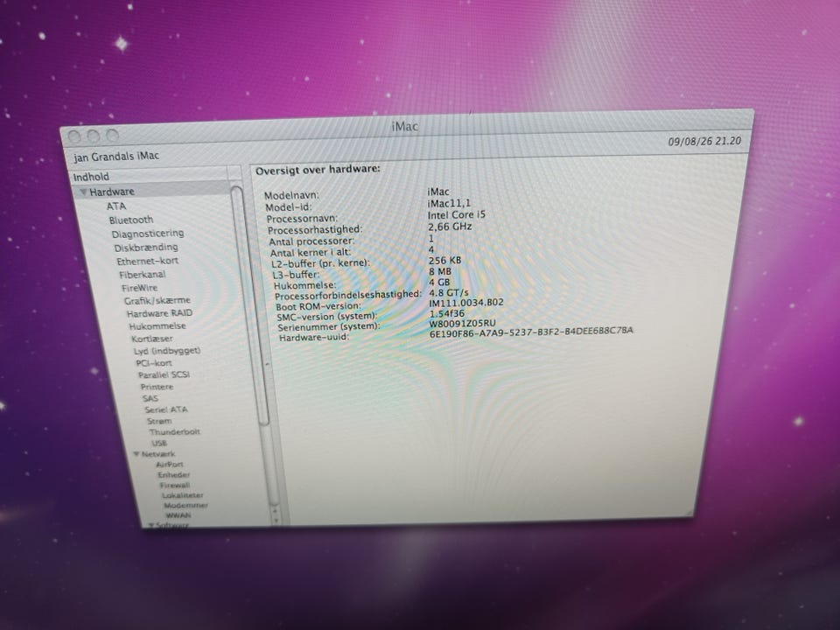The width and height of the screenshot is (840, 630).
Task: Select ATA in the sidebar
Action: tap(116, 206)
